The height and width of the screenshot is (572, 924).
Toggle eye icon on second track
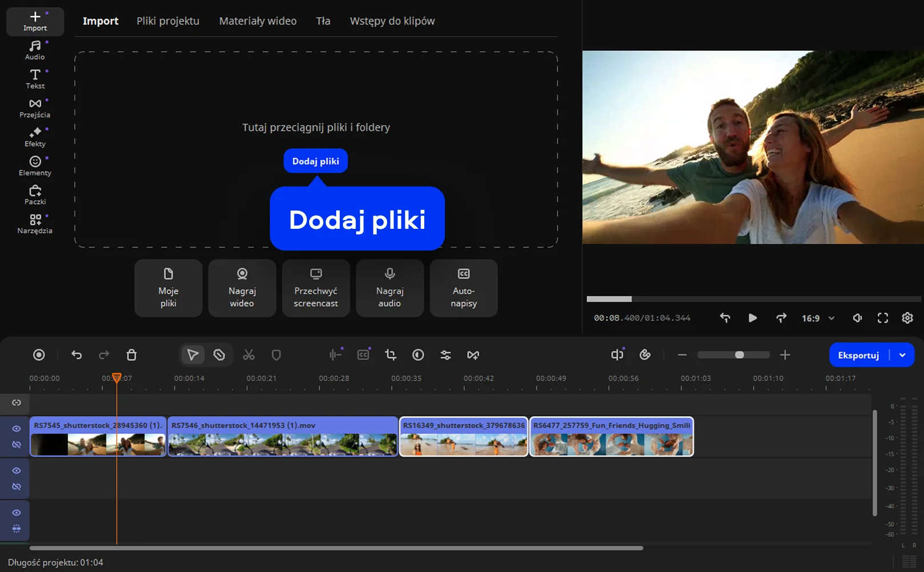17,471
